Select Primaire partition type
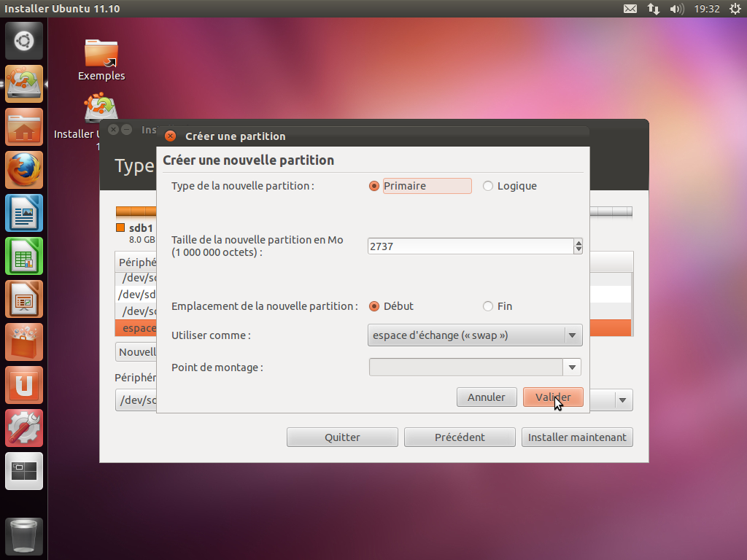The image size is (747, 560). pyautogui.click(x=375, y=186)
